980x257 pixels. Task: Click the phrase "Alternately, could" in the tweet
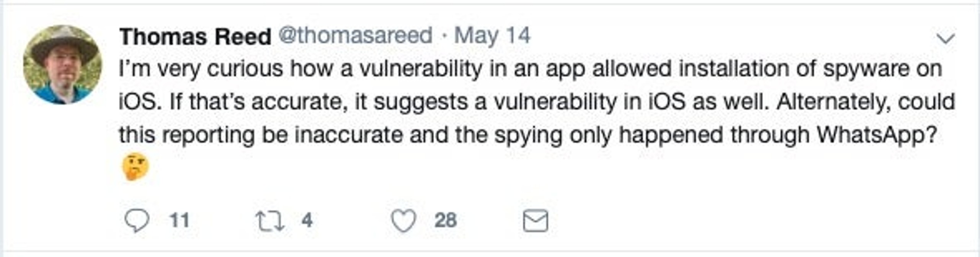[x=866, y=103]
